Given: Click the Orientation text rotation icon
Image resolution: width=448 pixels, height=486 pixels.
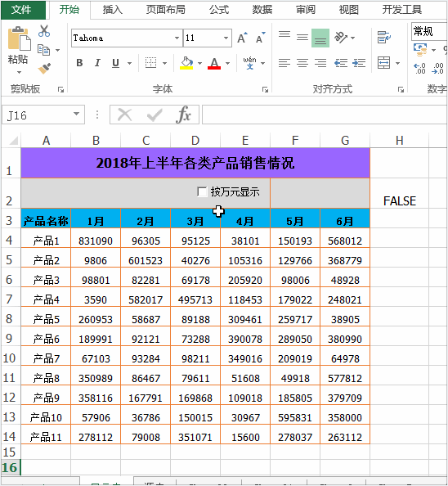Looking at the screenshot, I should point(341,38).
